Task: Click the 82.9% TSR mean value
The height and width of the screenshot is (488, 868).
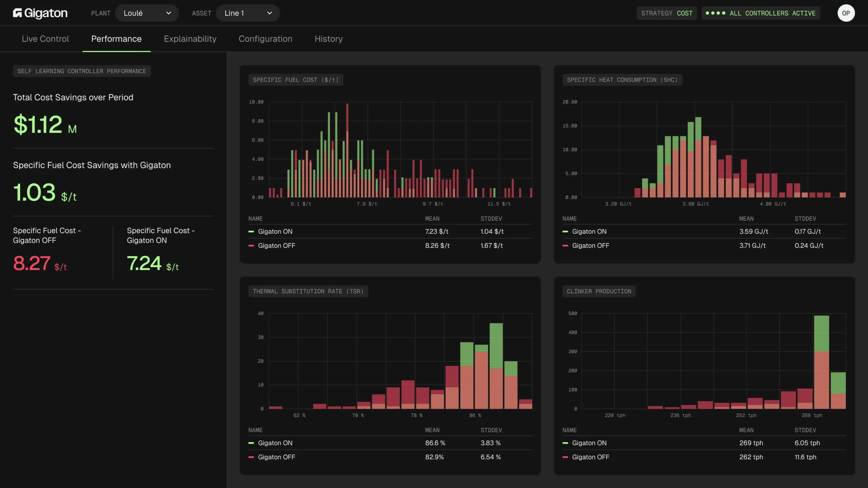Action: click(434, 457)
